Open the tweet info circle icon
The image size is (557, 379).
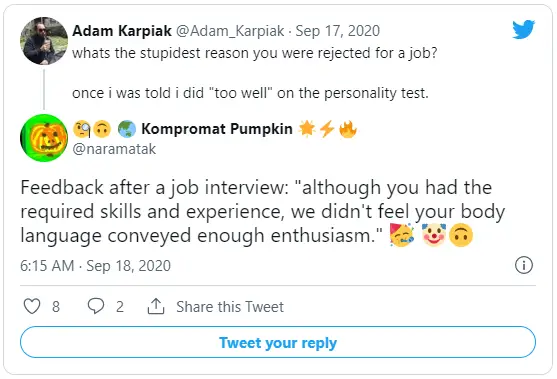pos(524,265)
